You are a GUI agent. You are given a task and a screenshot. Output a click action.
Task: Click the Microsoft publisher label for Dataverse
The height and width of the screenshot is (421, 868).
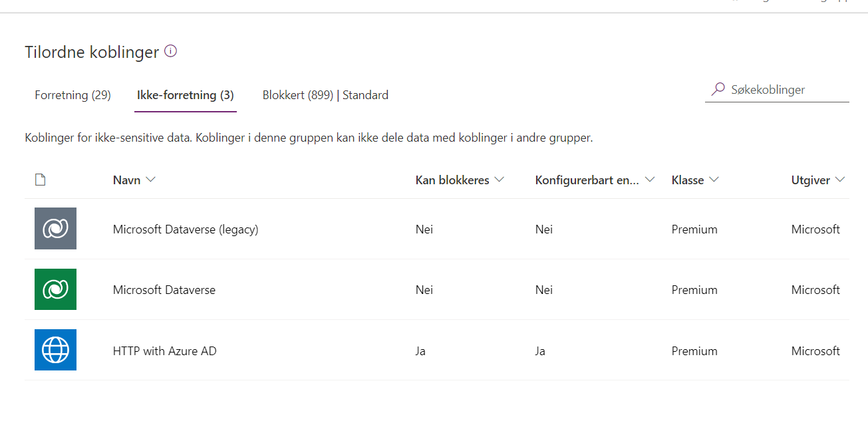815,289
